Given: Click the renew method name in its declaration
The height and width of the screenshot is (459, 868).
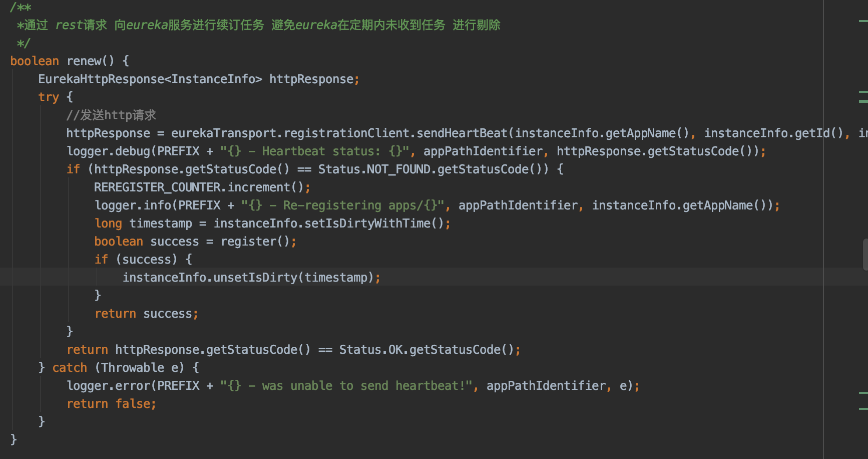Looking at the screenshot, I should coord(84,61).
